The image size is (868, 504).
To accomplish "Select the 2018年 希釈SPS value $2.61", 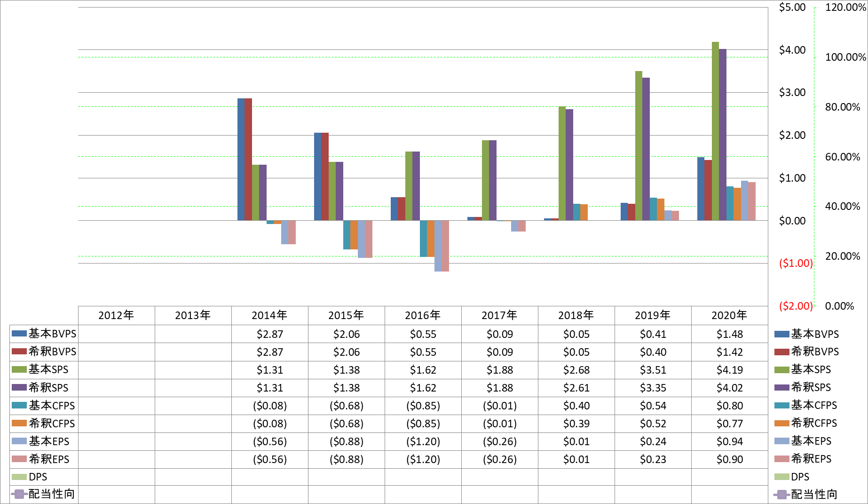I will coord(576,388).
